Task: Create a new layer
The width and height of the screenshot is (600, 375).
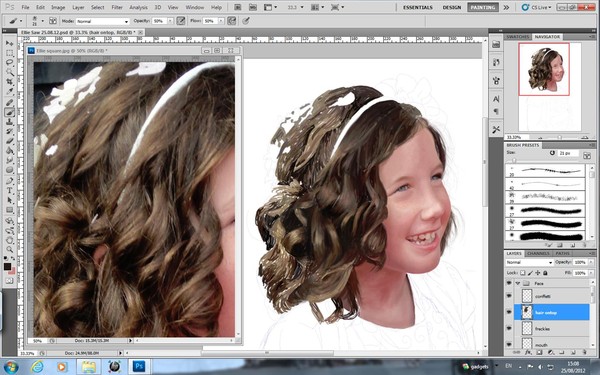Action: (x=573, y=352)
